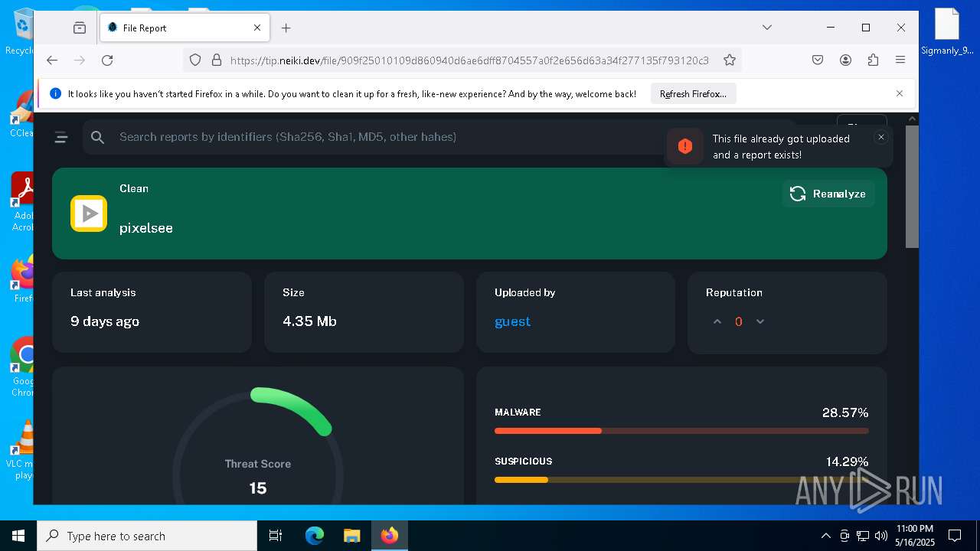Close the file already uploaded toast
The width and height of the screenshot is (980, 551).
(881, 137)
